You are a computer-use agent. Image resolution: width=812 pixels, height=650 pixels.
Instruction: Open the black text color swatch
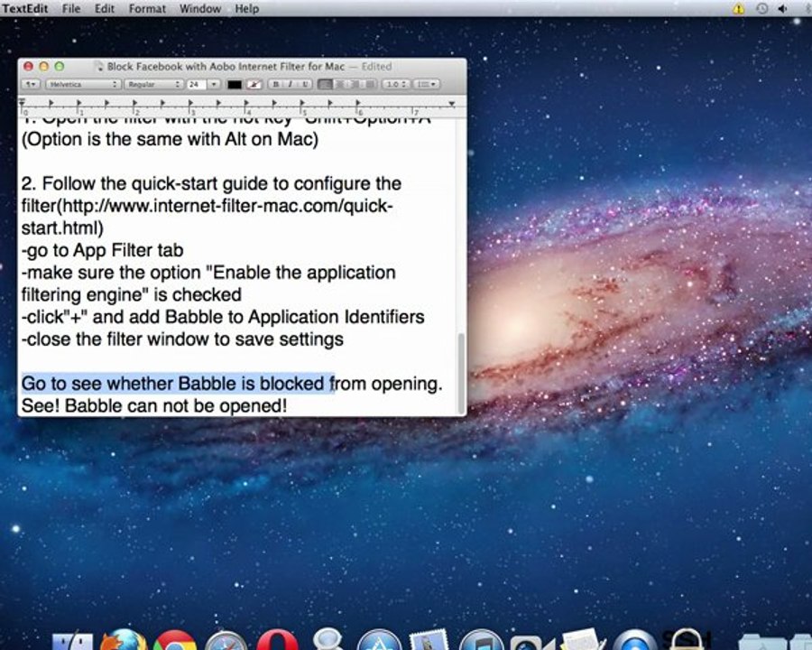pos(235,85)
